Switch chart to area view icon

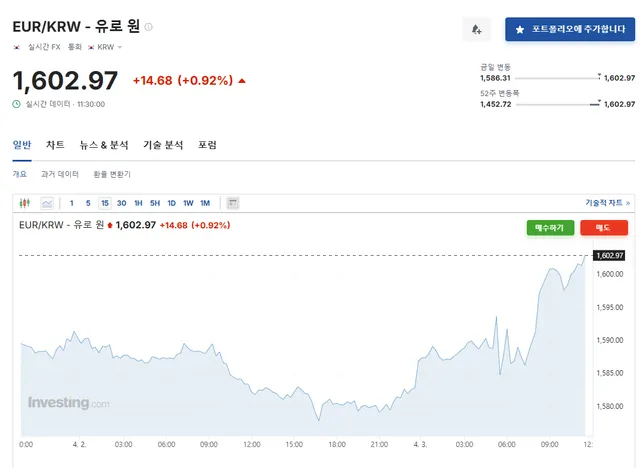tap(47, 203)
